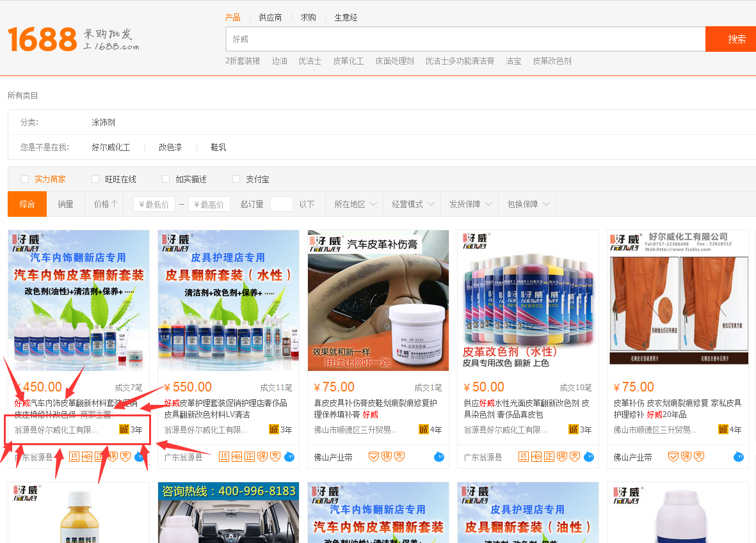The image size is (756, 543).
Task: Click the 正 genuine-goods icon on the ¥50.00 card
Action: pyautogui.click(x=550, y=457)
